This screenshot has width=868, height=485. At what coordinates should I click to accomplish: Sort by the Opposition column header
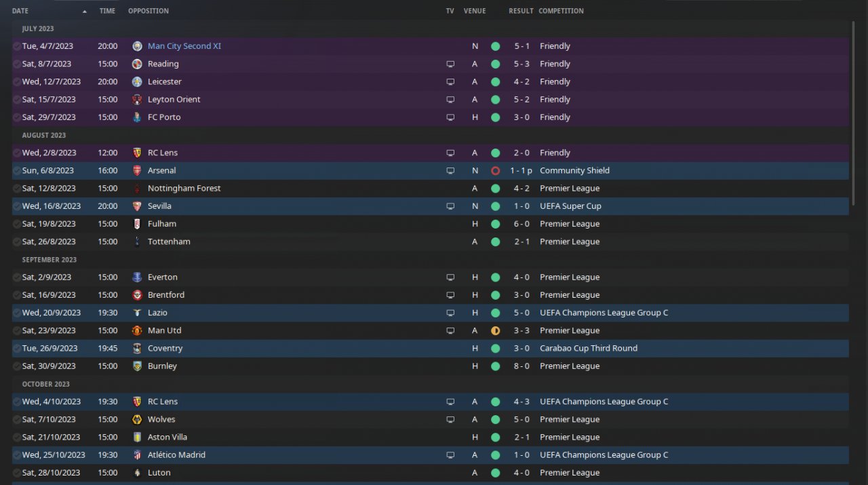[x=149, y=12]
